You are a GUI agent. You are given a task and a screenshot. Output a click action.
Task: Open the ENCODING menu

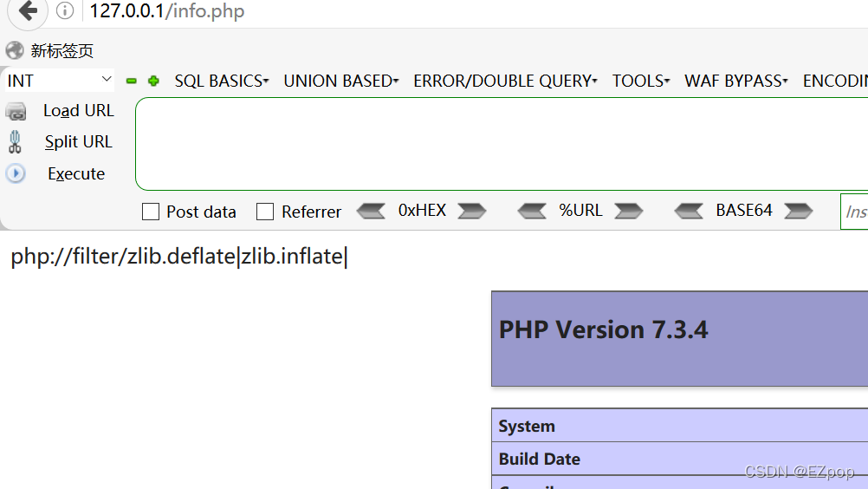point(835,81)
